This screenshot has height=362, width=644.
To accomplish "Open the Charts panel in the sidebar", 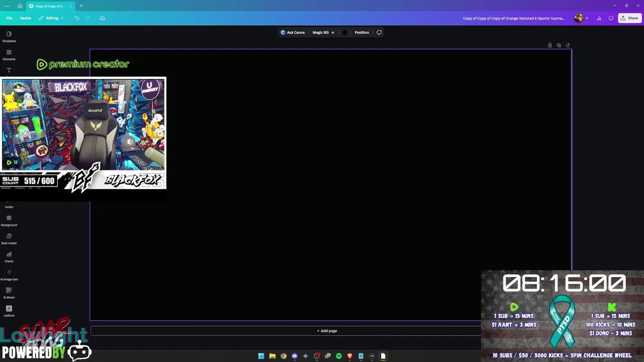I will tap(9, 257).
